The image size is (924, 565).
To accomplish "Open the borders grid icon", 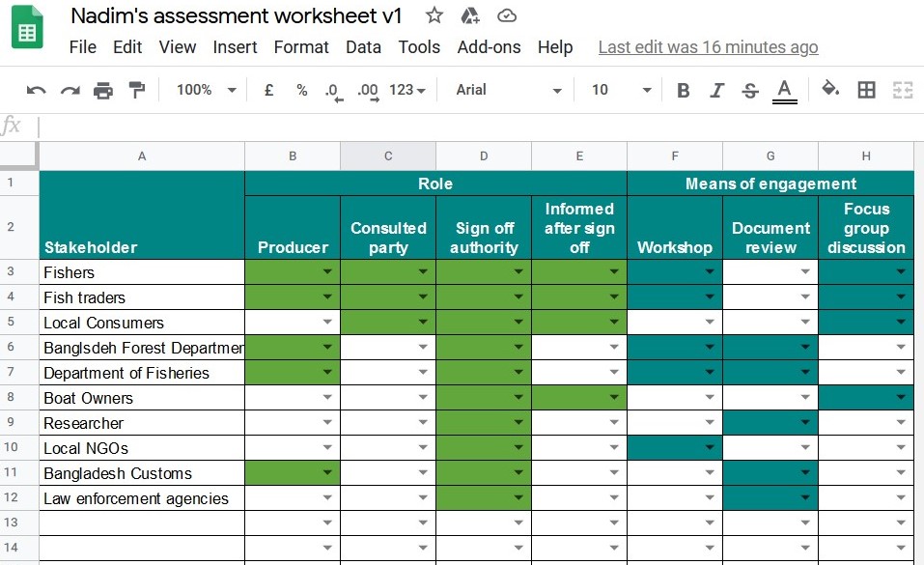I will [866, 90].
